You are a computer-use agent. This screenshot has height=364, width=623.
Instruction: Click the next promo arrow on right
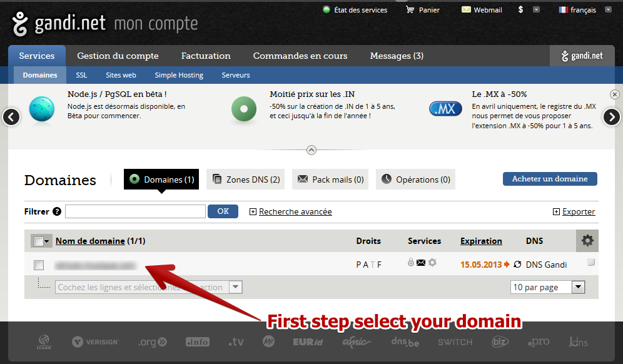point(611,117)
